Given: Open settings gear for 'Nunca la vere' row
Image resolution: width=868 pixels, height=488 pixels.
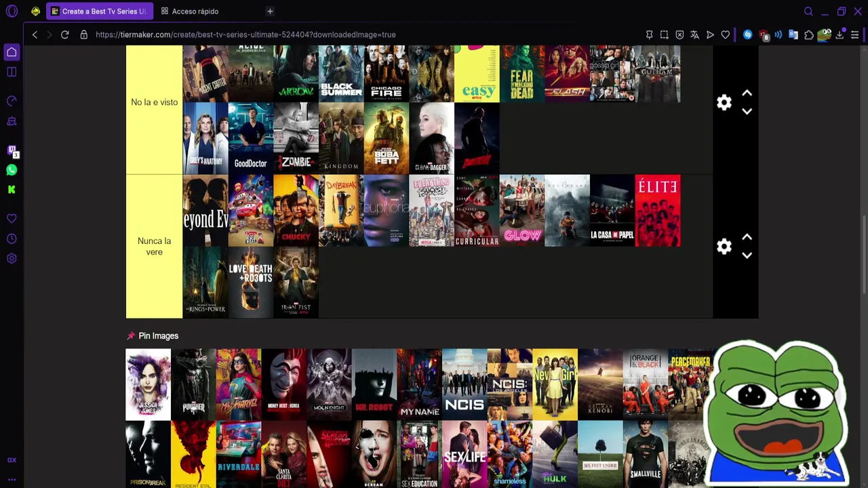Looking at the screenshot, I should pos(724,246).
